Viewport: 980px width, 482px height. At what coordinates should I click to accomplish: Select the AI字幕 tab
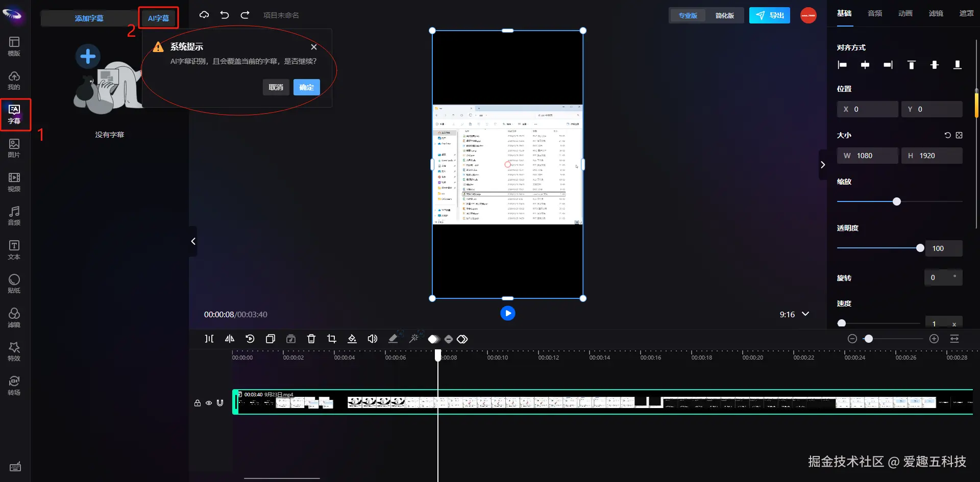[x=158, y=18]
